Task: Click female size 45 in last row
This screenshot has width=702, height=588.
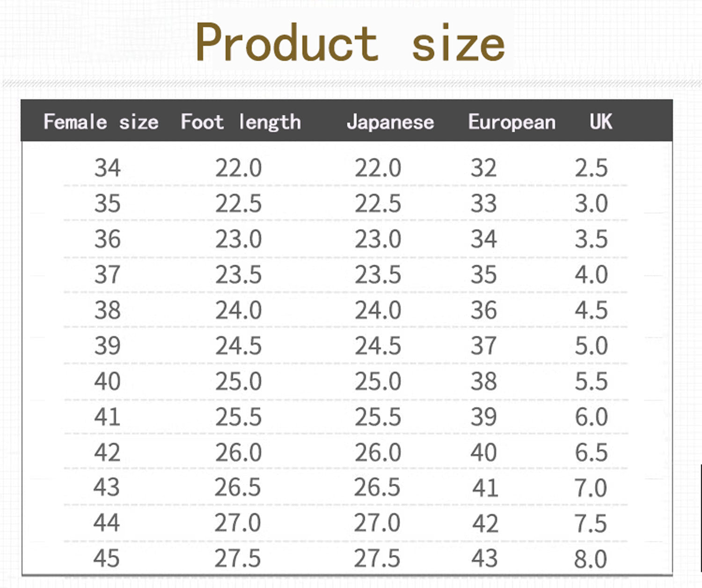Action: (x=106, y=559)
